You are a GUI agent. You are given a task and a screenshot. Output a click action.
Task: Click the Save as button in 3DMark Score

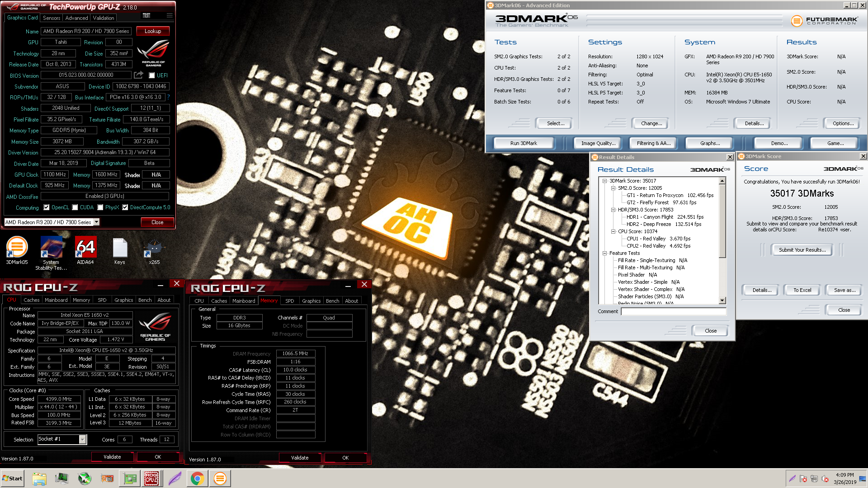[x=844, y=290]
